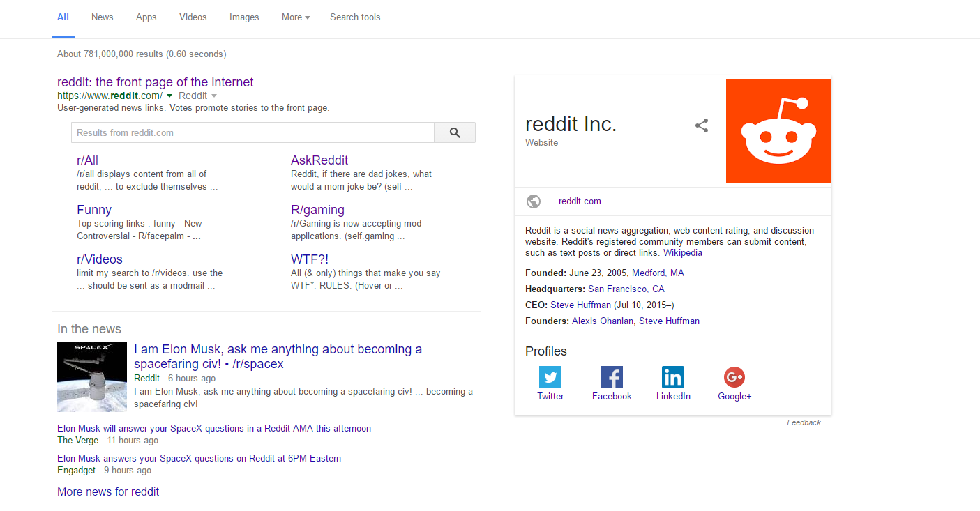Open the More search menu
This screenshot has width=980, height=511.
(x=296, y=17)
